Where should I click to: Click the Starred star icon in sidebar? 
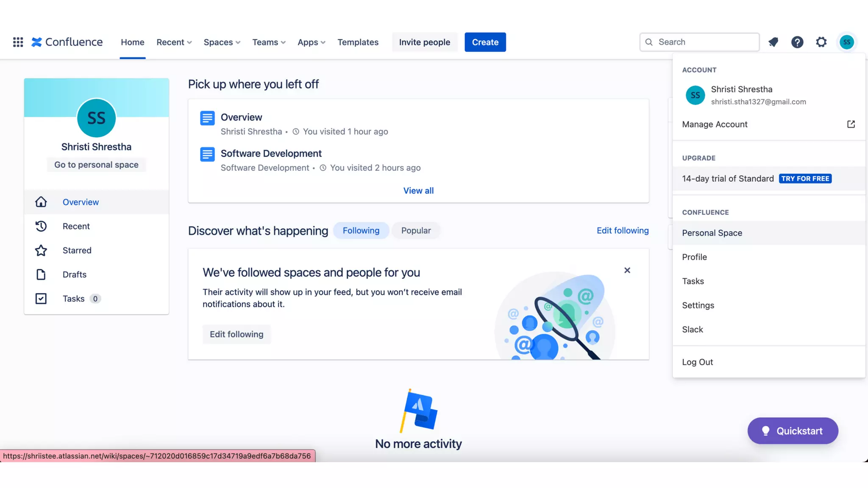point(41,250)
